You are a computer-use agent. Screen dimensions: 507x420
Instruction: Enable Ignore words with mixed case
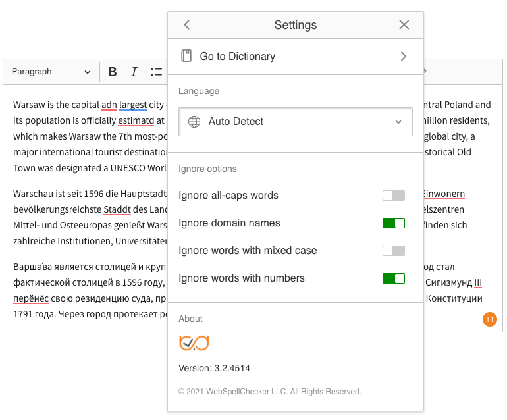pyautogui.click(x=394, y=251)
